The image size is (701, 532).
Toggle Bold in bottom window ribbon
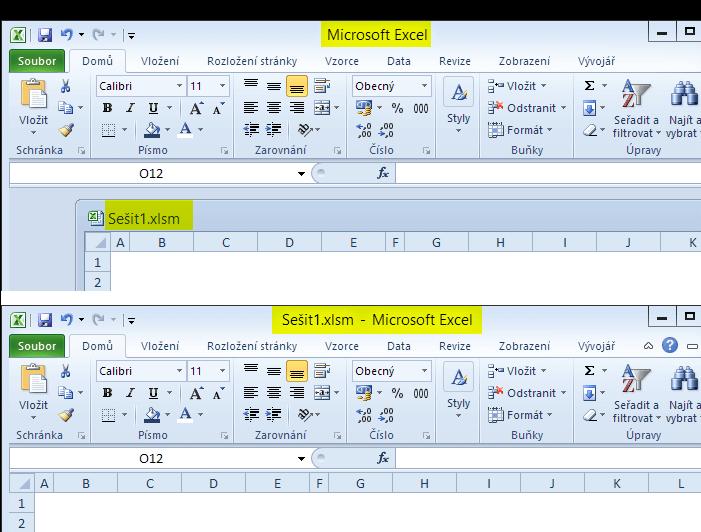pyautogui.click(x=107, y=393)
